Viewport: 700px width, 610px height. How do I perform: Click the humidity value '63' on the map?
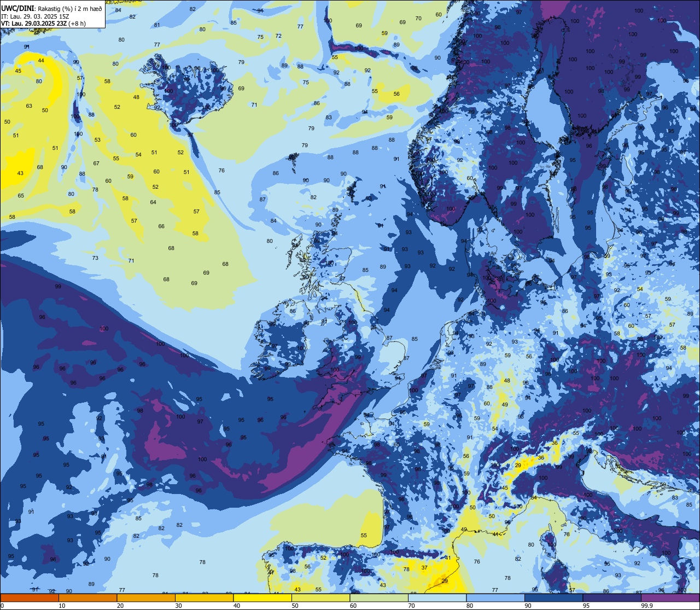click(x=29, y=106)
